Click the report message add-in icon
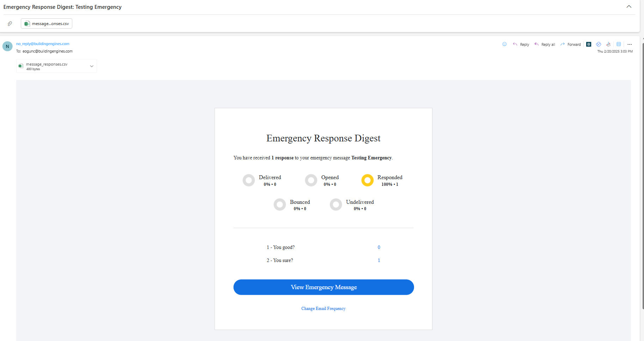 (x=608, y=44)
